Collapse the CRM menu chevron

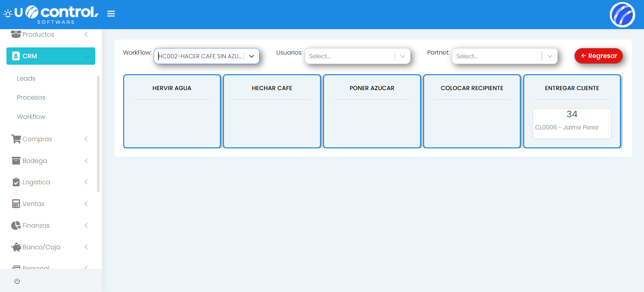[87, 57]
